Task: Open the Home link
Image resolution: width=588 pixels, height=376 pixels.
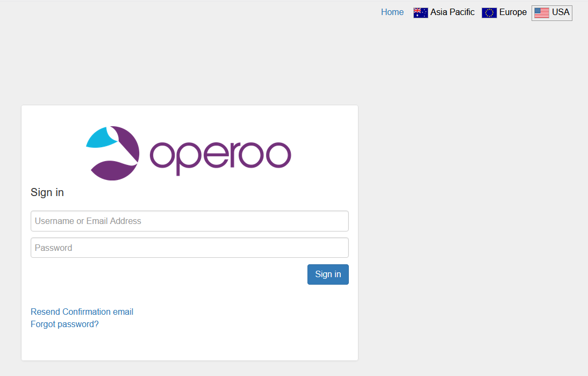Action: point(392,12)
